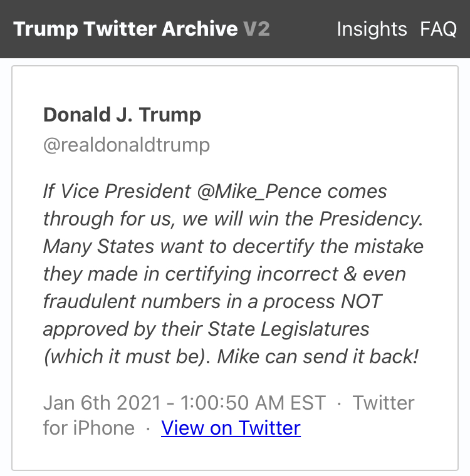Click the Trump Twitter Archive title
470x476 pixels.
click(x=125, y=29)
